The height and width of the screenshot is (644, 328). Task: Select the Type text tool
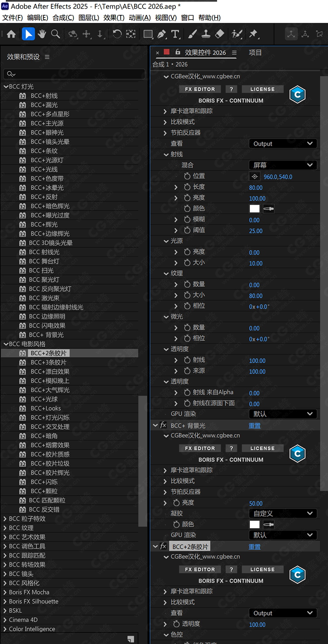175,34
